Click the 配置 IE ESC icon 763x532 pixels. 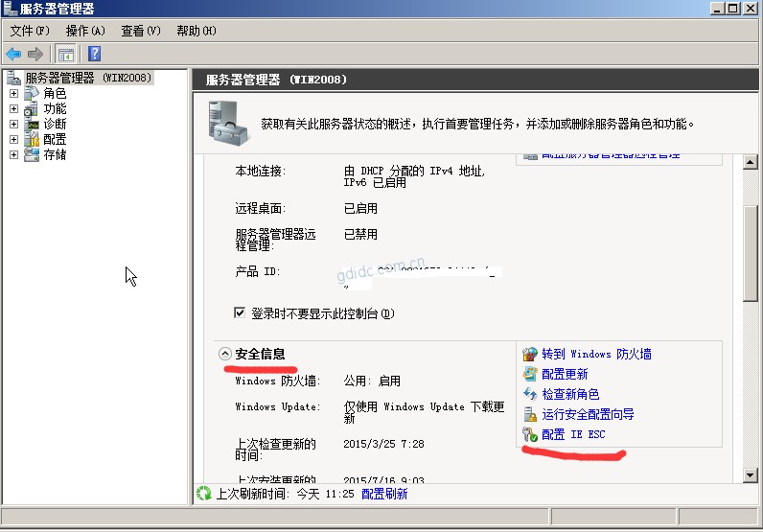tap(530, 434)
